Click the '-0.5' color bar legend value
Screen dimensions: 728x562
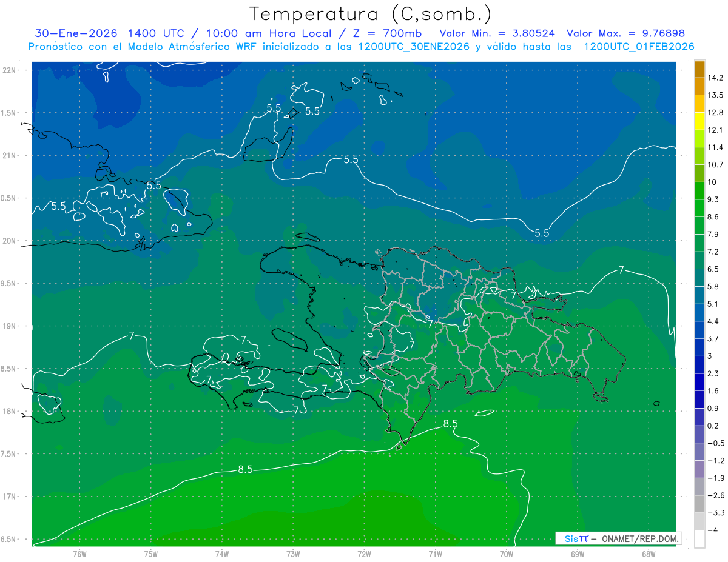[716, 443]
